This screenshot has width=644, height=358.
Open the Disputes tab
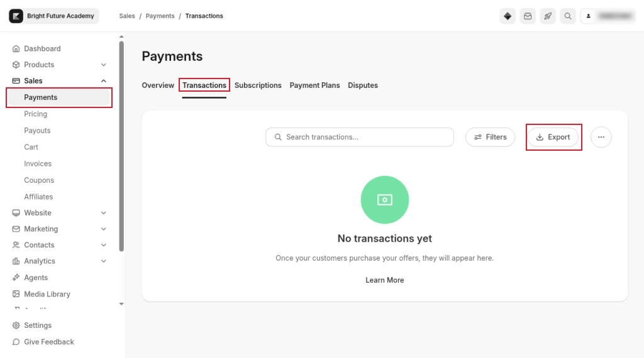363,85
